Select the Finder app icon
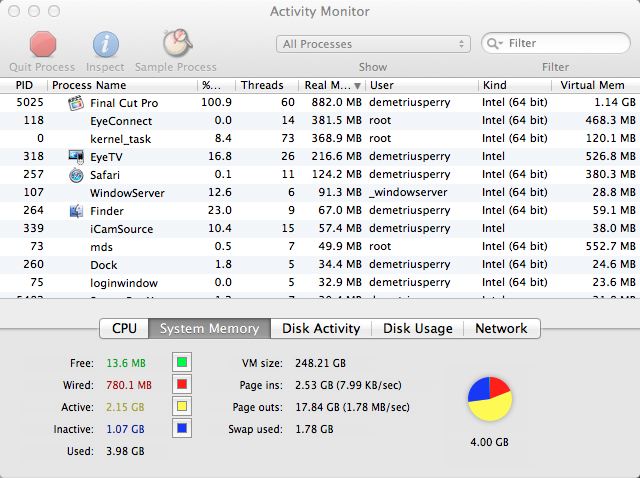Image resolution: width=640 pixels, height=478 pixels. 76,211
